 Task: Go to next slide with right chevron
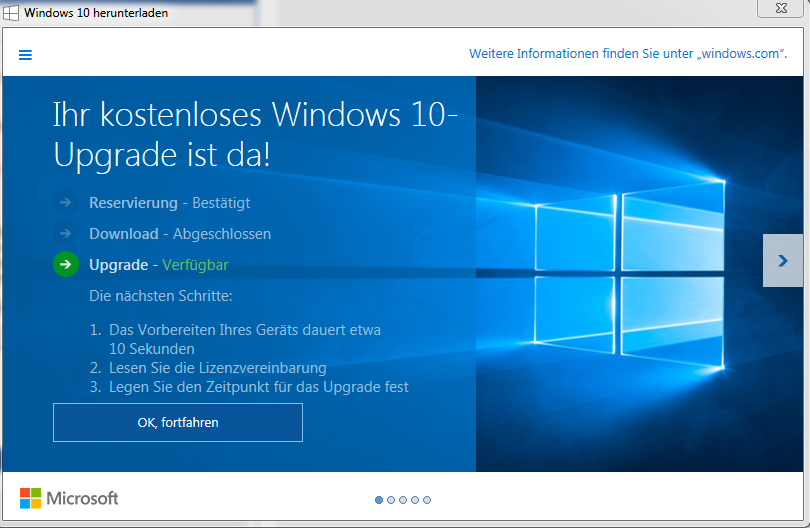783,260
